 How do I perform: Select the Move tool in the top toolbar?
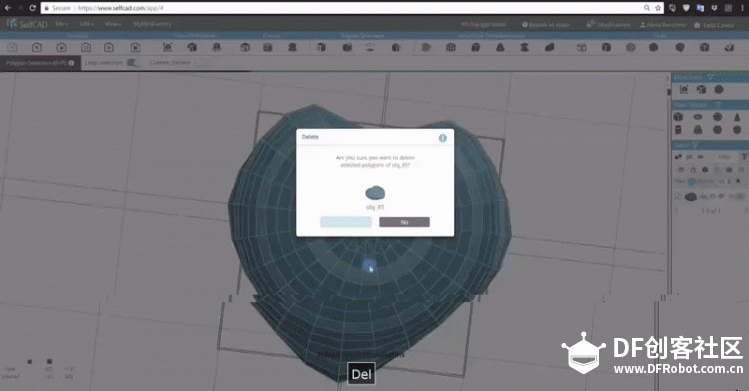pyautogui.click(x=167, y=47)
